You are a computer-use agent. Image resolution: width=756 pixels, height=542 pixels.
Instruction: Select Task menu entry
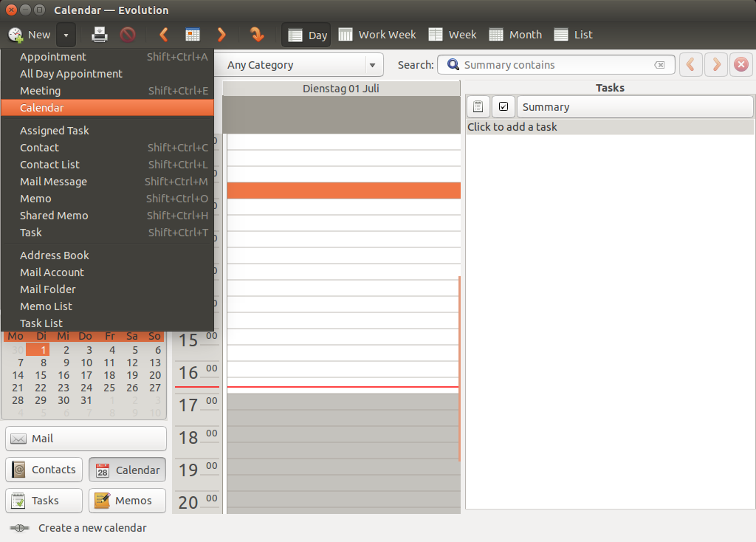tap(107, 233)
